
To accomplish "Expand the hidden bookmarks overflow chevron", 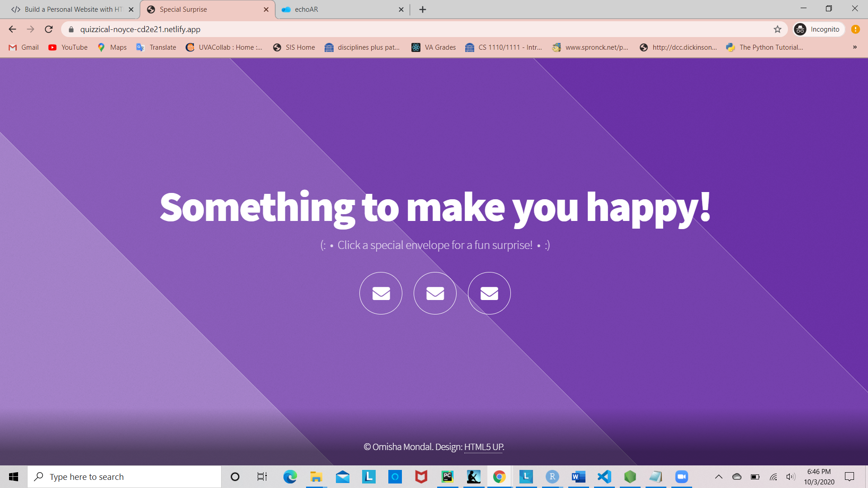I will [x=854, y=47].
